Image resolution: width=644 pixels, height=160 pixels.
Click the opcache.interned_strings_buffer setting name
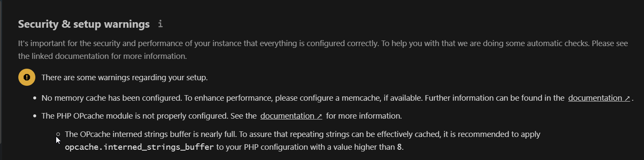[139, 148]
